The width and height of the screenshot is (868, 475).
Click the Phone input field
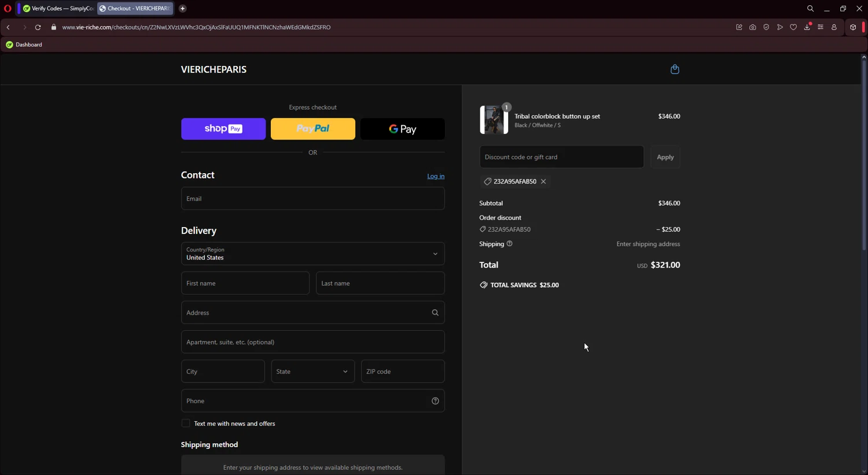(x=313, y=401)
